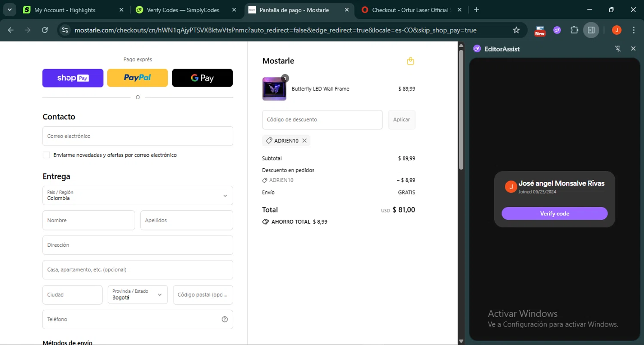This screenshot has width=644, height=345.
Task: Click the scrollbar up arrow
Action: pyautogui.click(x=461, y=45)
